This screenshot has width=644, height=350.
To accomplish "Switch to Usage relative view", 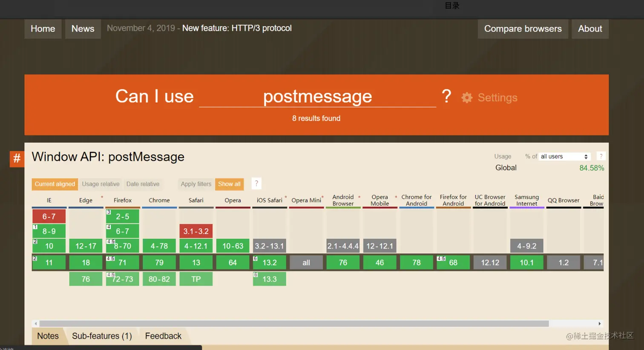I will pos(101,184).
